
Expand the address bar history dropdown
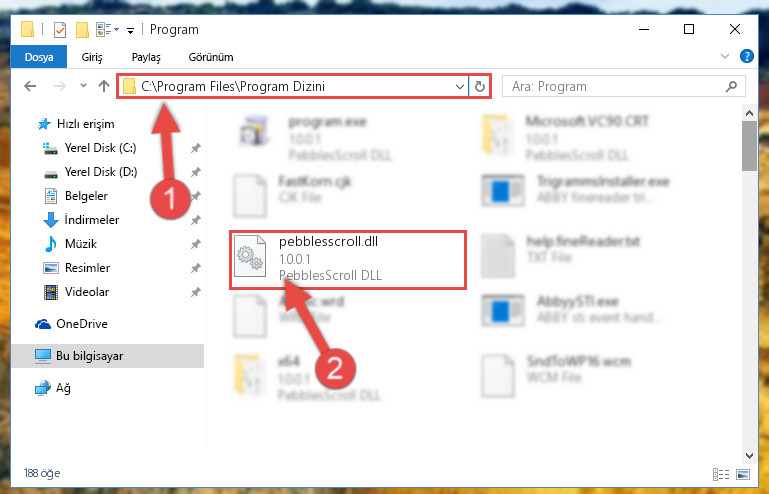460,87
